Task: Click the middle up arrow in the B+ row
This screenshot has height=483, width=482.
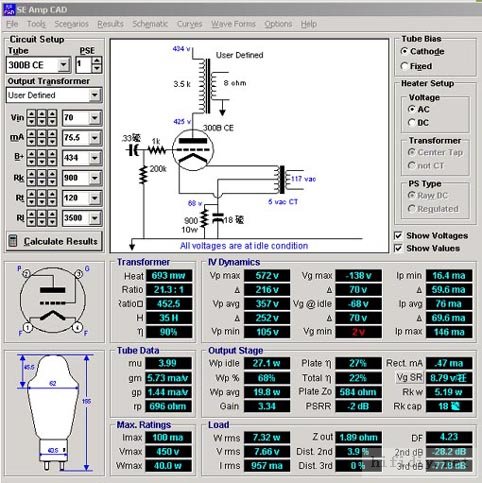Action: pyautogui.click(x=42, y=154)
